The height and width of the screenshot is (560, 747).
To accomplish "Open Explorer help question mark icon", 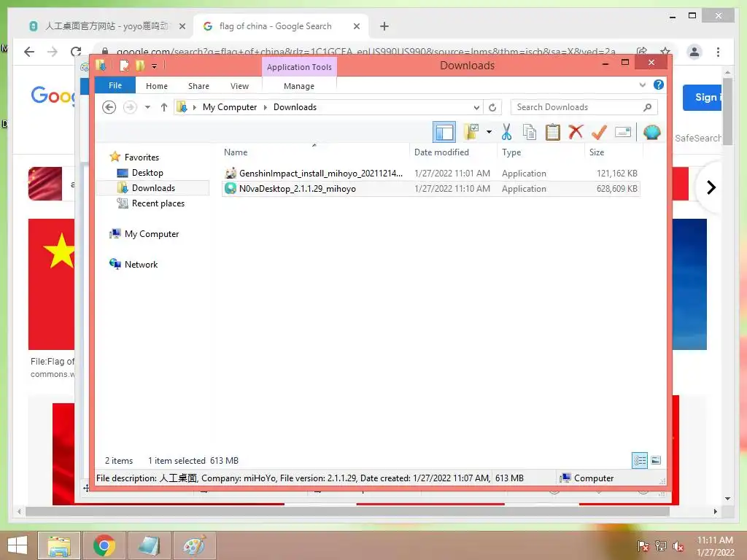I will pyautogui.click(x=659, y=85).
